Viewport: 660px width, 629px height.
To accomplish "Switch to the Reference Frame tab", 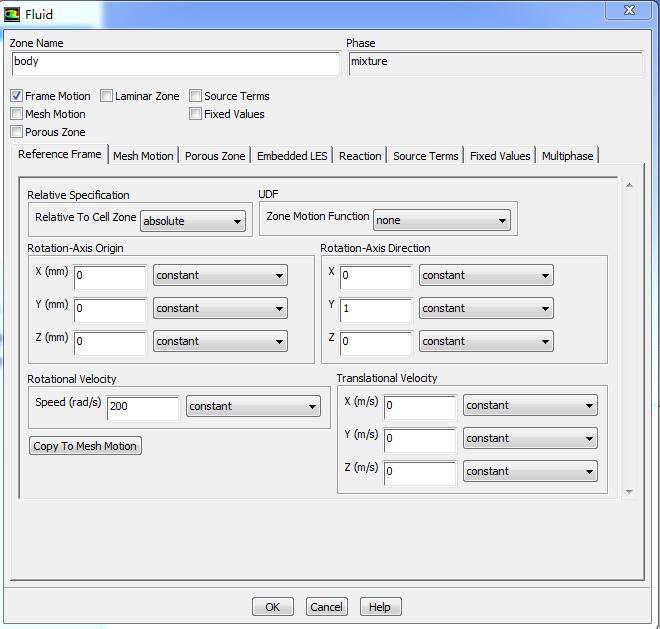I will [x=60, y=154].
